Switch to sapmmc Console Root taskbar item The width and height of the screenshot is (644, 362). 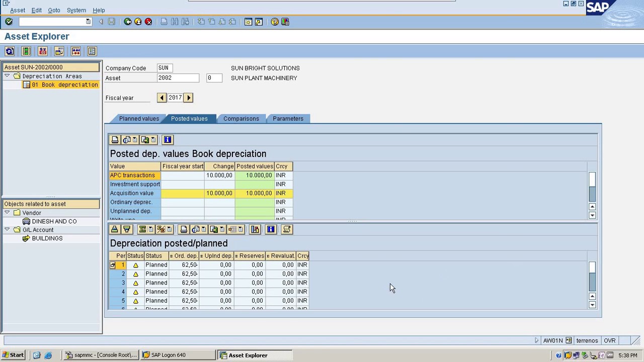click(x=101, y=355)
